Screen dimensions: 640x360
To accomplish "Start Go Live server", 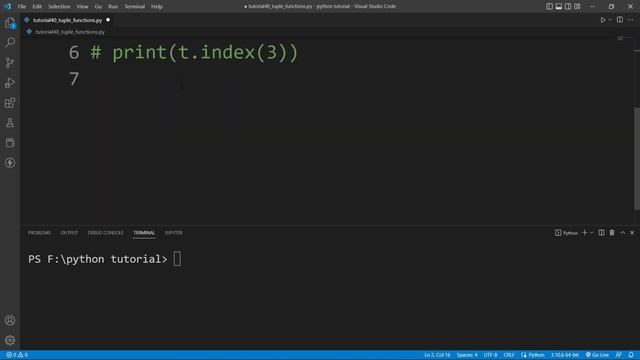I will click(x=597, y=355).
